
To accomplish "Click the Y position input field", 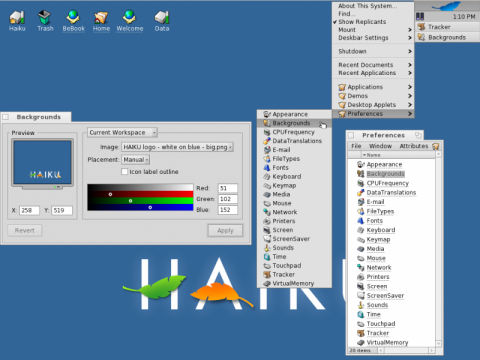I will point(62,210).
